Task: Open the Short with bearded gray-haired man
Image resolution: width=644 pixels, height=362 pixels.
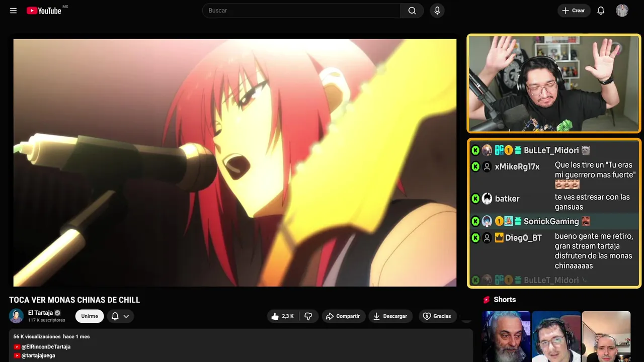Action: pyautogui.click(x=506, y=336)
